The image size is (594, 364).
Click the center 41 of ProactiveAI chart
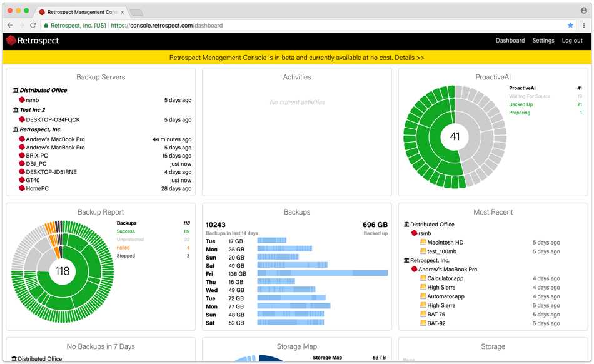[x=455, y=136]
